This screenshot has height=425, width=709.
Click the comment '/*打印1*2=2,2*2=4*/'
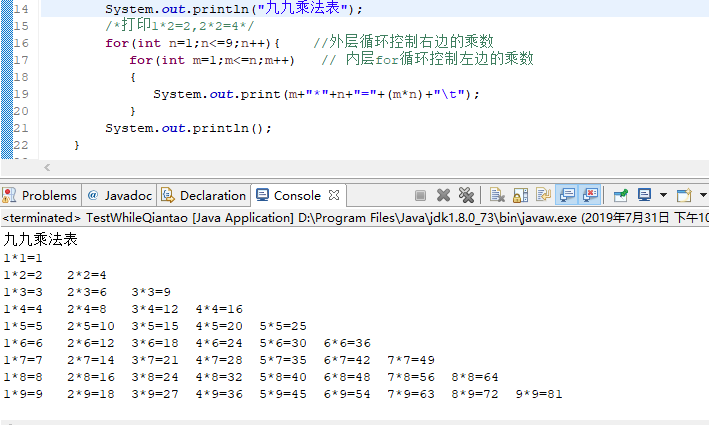tap(180, 25)
